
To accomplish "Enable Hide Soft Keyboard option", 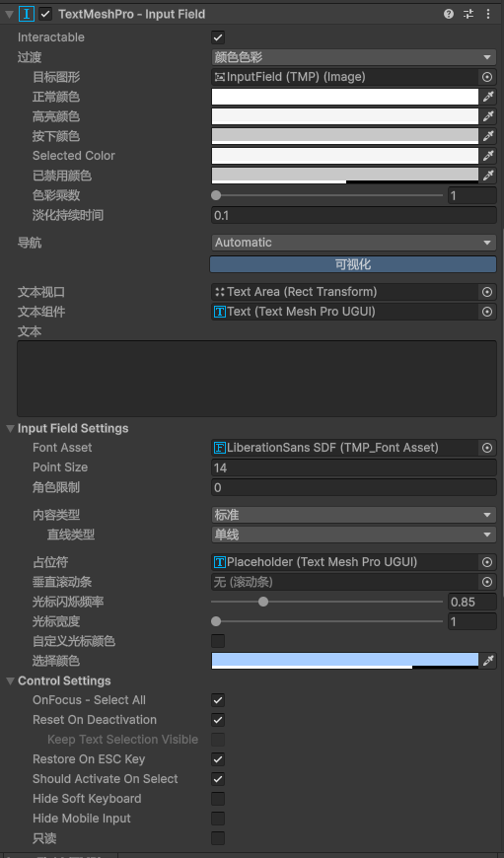I will click(x=218, y=799).
